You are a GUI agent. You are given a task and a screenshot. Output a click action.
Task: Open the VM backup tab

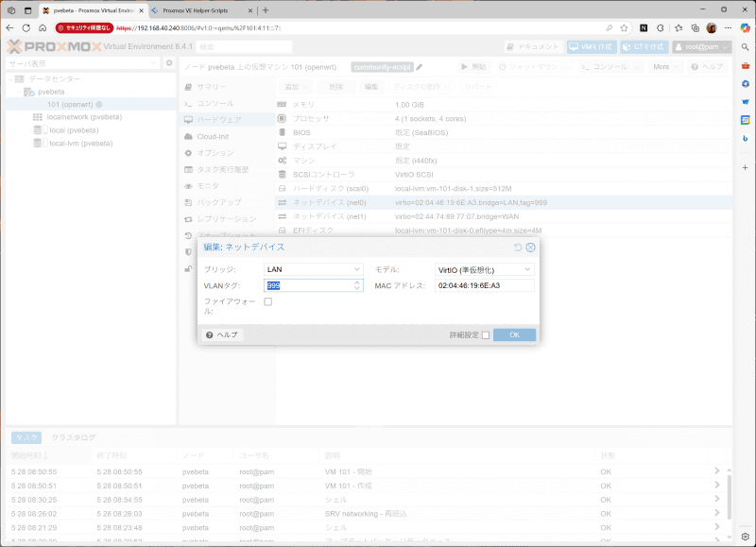(227, 202)
